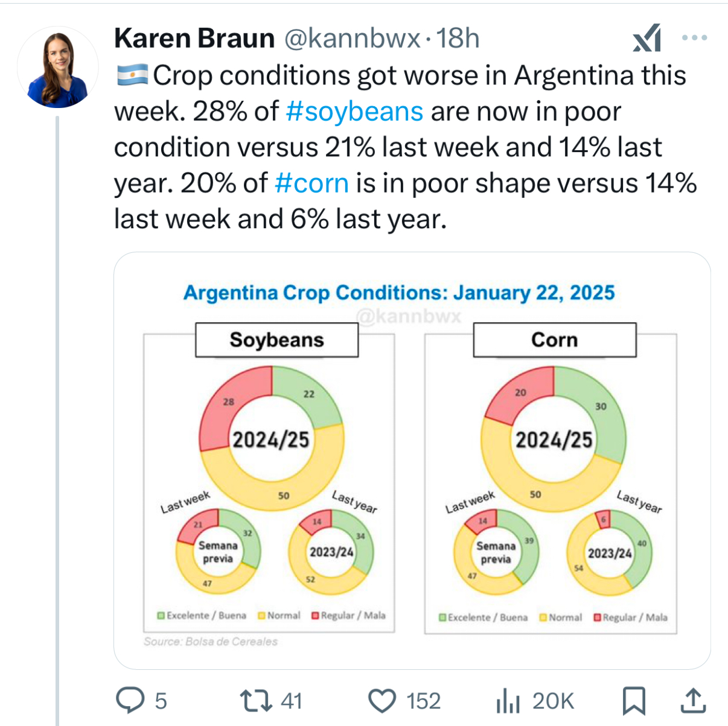
Task: Tap the share upload icon
Action: [x=693, y=700]
